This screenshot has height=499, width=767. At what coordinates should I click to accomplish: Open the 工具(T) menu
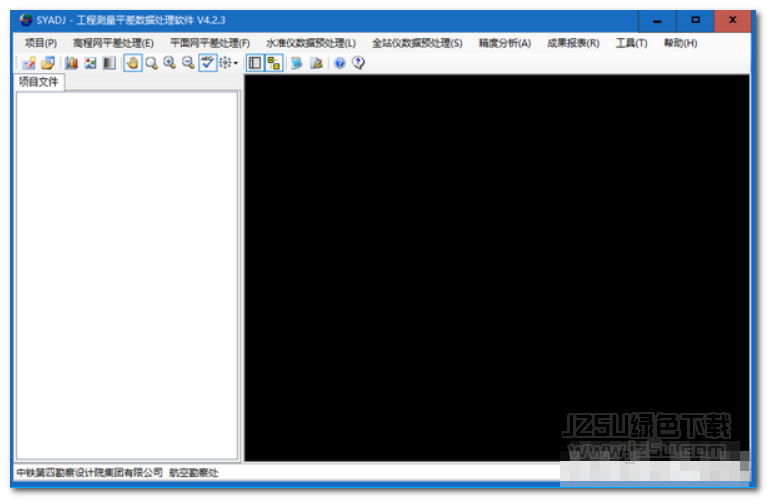coord(632,44)
